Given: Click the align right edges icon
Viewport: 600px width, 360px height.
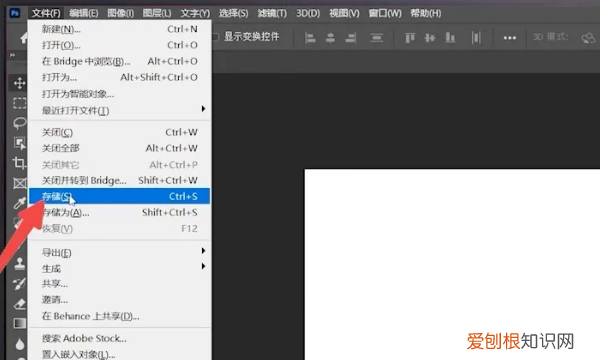Looking at the screenshot, I should point(351,37).
